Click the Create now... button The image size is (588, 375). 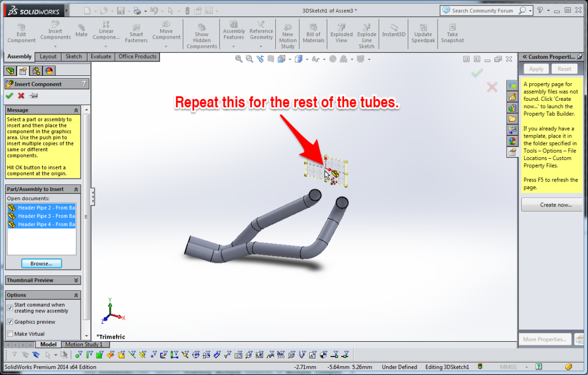click(551, 205)
